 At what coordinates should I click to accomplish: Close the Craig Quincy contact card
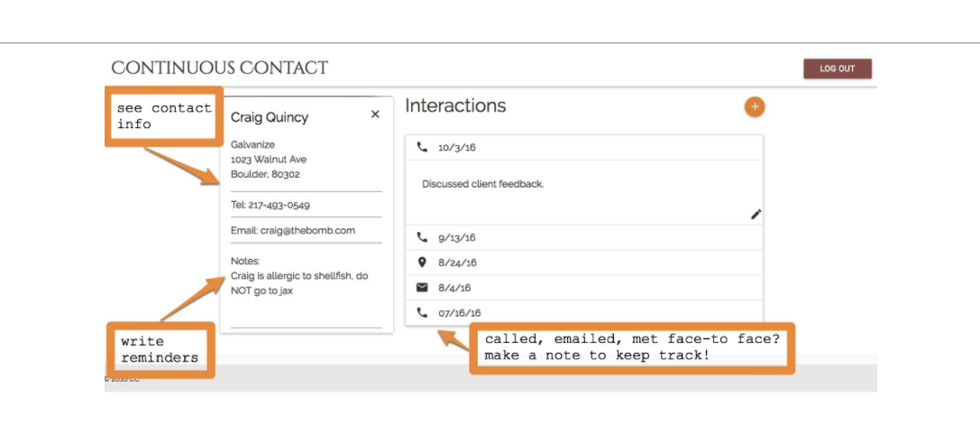pos(375,115)
